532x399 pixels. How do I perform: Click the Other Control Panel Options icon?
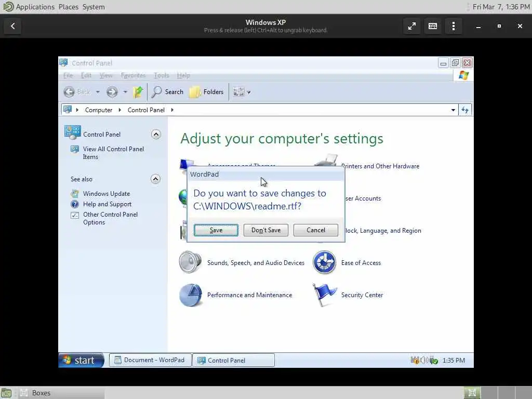(75, 215)
